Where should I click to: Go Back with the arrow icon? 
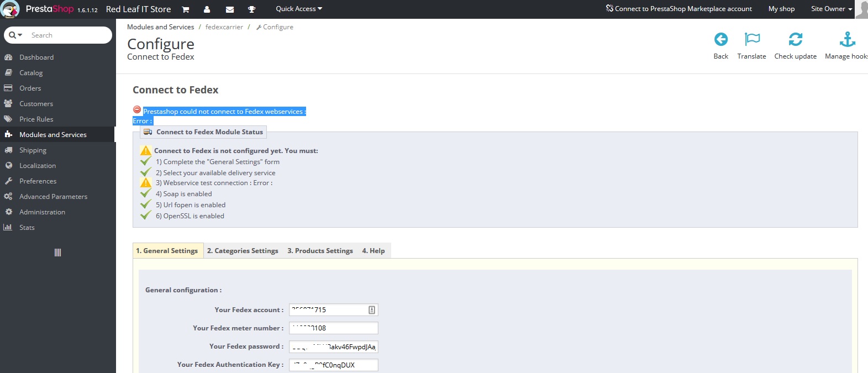[x=721, y=39]
